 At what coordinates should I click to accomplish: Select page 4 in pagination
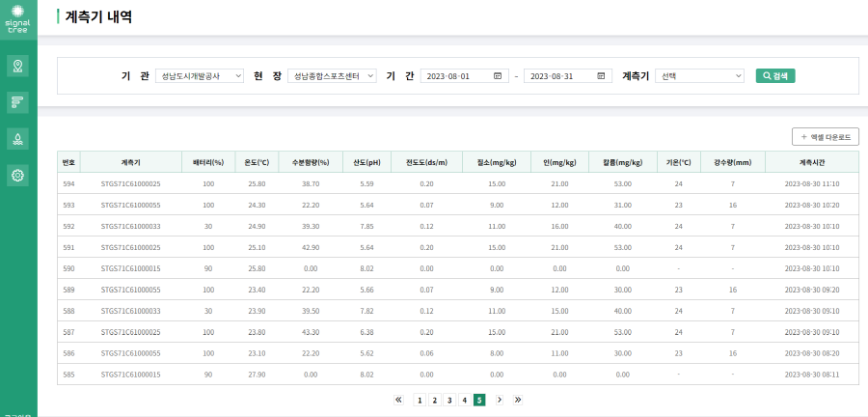464,400
